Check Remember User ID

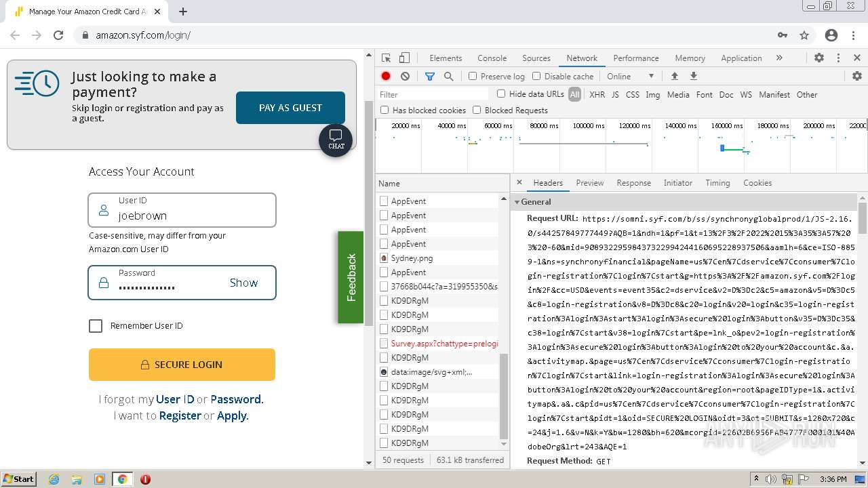[96, 326]
